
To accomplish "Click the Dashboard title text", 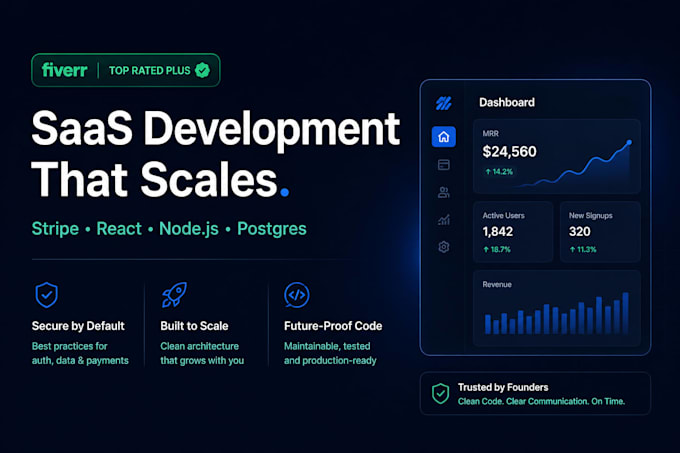I will coord(507,102).
